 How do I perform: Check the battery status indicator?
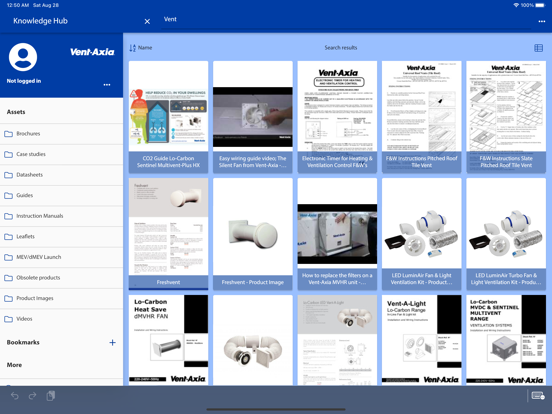539,5
